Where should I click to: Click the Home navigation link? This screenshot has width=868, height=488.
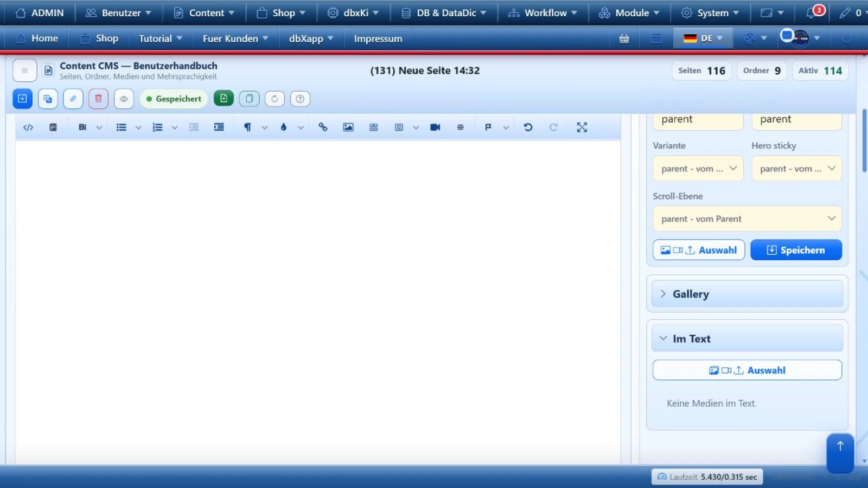37,38
